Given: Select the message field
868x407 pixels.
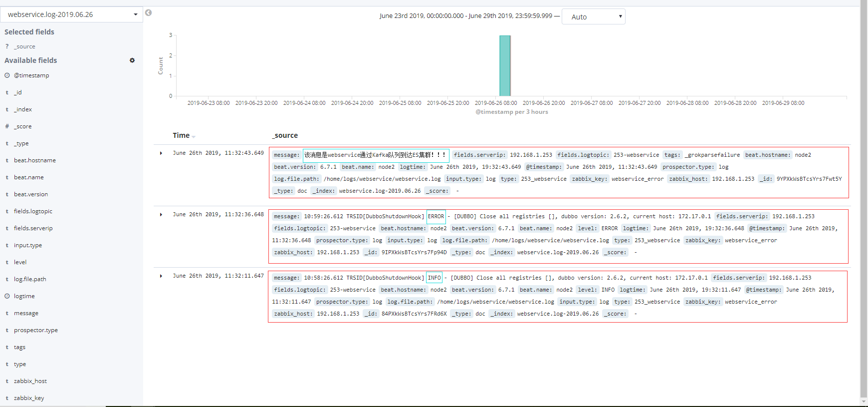Looking at the screenshot, I should pyautogui.click(x=26, y=313).
